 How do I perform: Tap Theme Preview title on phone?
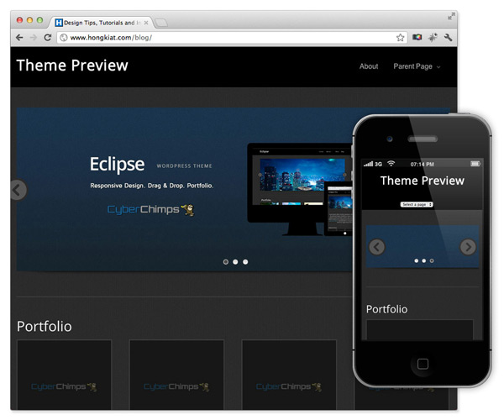(x=423, y=181)
